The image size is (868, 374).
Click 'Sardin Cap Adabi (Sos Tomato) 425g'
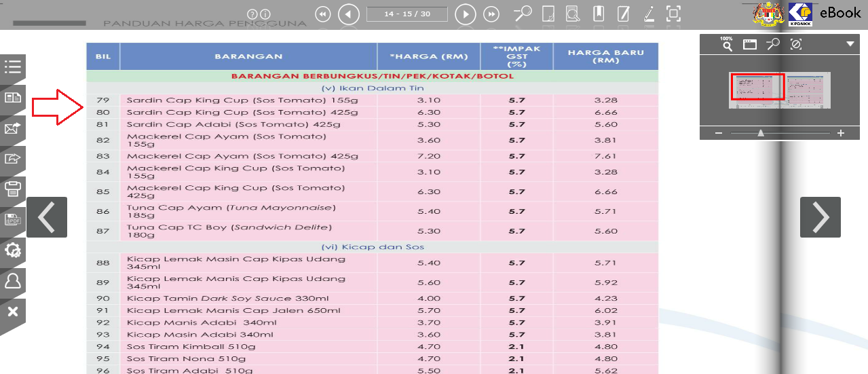coord(233,124)
